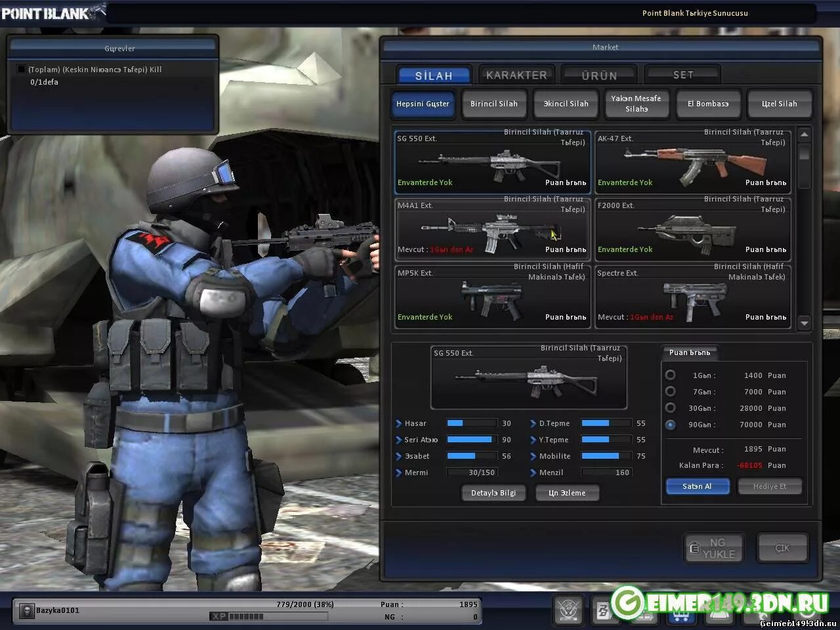Screen dimensions: 840x630
Task: Click the Görevler panel header
Action: (113, 48)
